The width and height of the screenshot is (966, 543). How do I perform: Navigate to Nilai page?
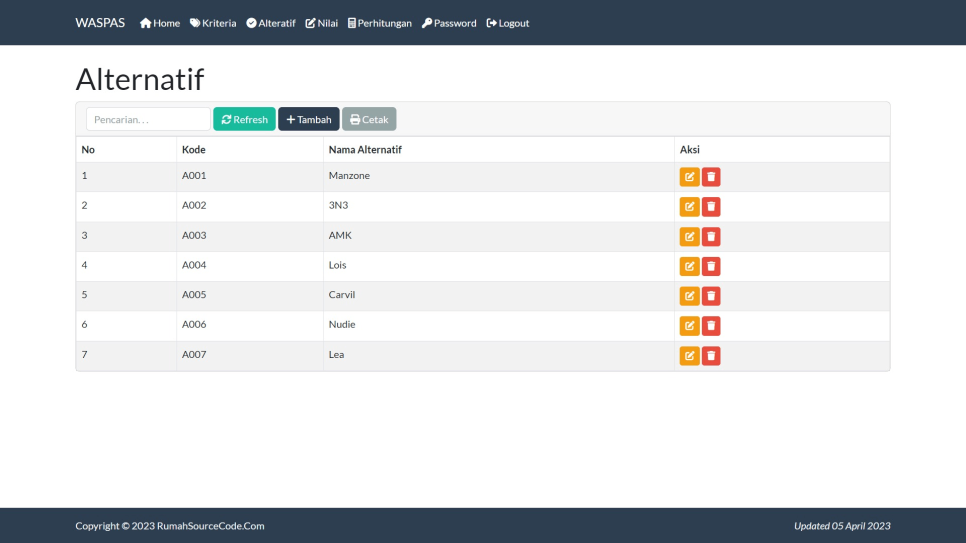[322, 23]
